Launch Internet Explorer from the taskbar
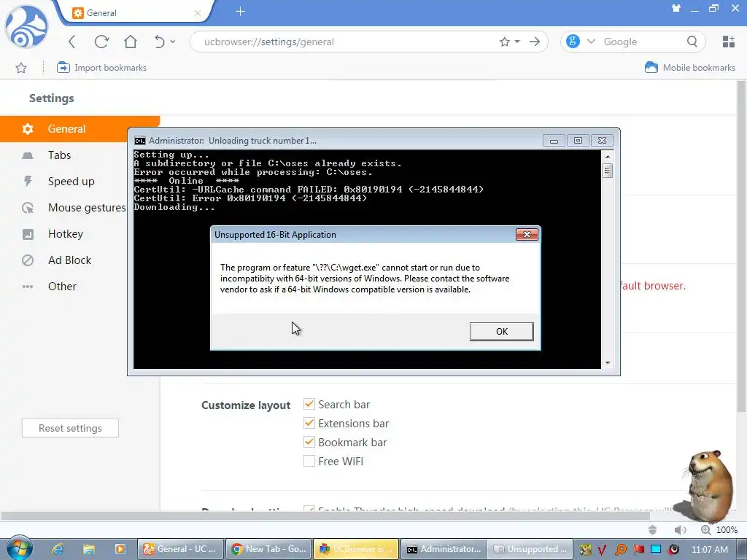 tap(58, 549)
